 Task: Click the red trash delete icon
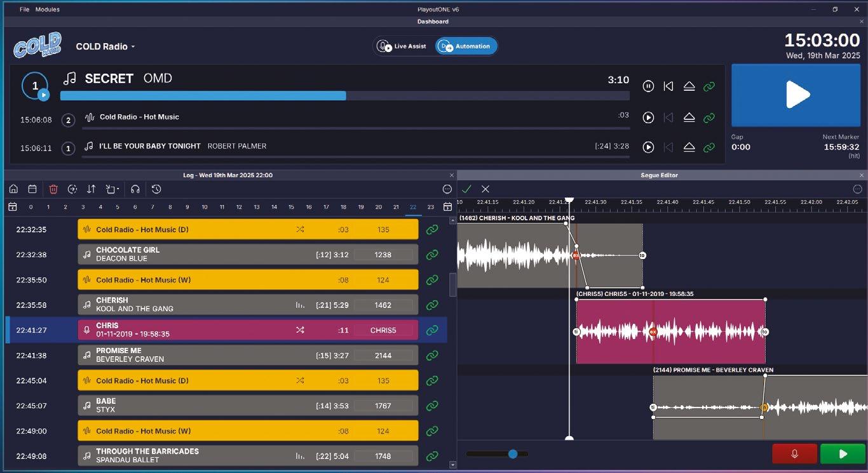pyautogui.click(x=53, y=189)
